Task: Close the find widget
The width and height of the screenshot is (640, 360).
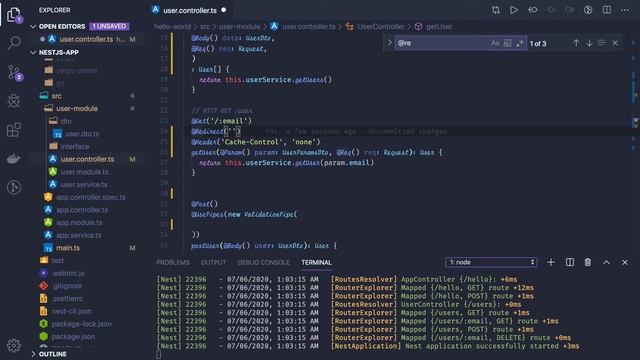Action: [615, 43]
